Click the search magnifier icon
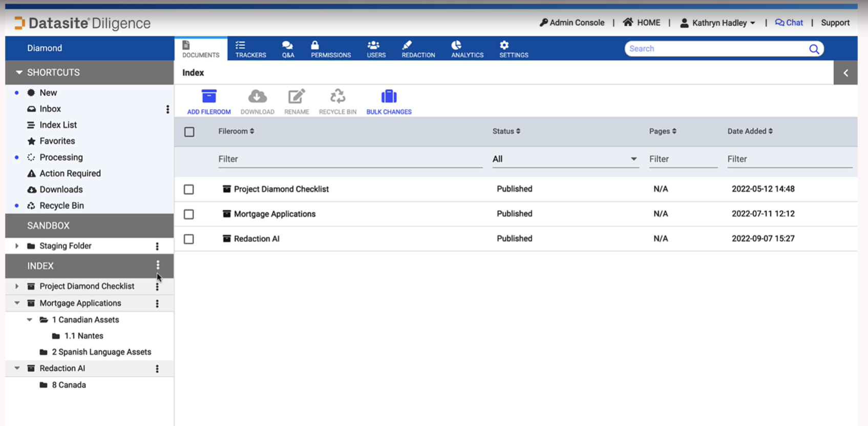 (814, 49)
